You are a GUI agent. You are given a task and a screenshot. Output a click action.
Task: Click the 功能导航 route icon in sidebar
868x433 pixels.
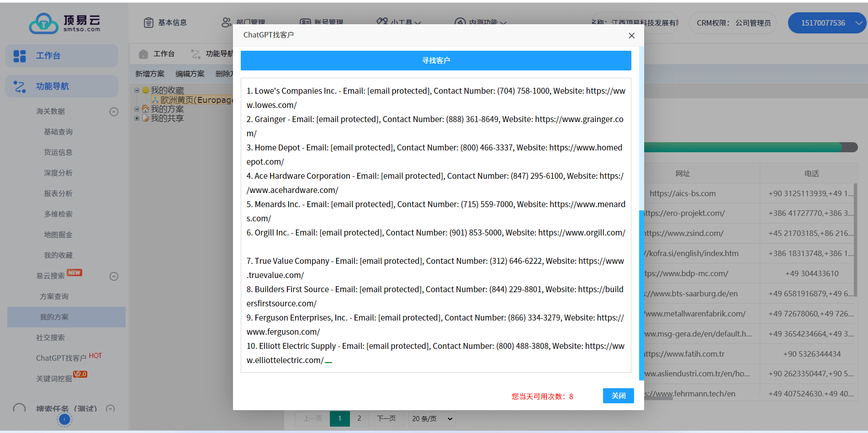[x=20, y=86]
